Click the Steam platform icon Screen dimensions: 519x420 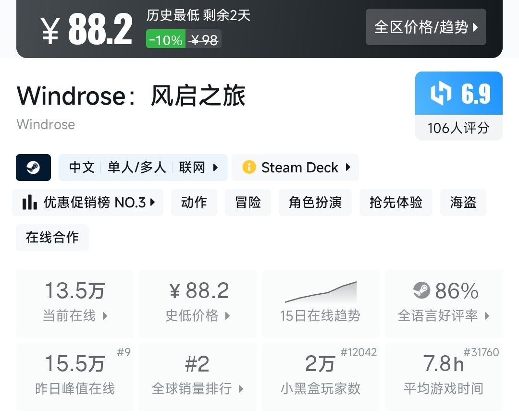pyautogui.click(x=33, y=168)
